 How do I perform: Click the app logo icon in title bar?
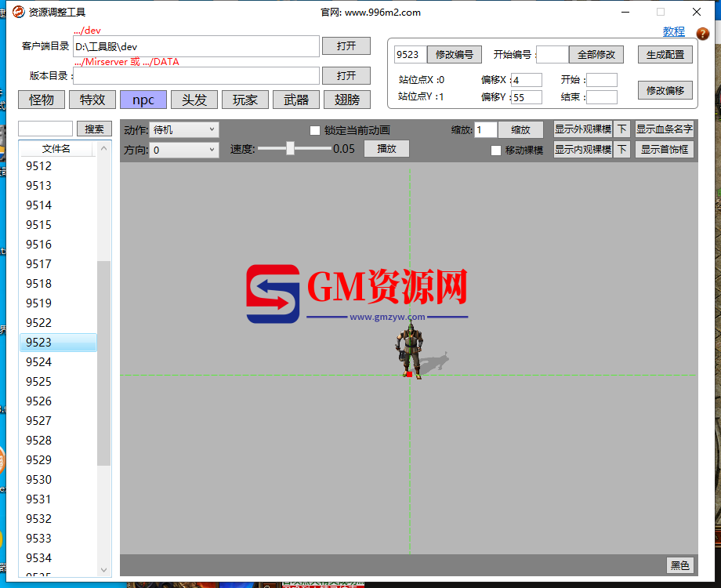pos(18,12)
